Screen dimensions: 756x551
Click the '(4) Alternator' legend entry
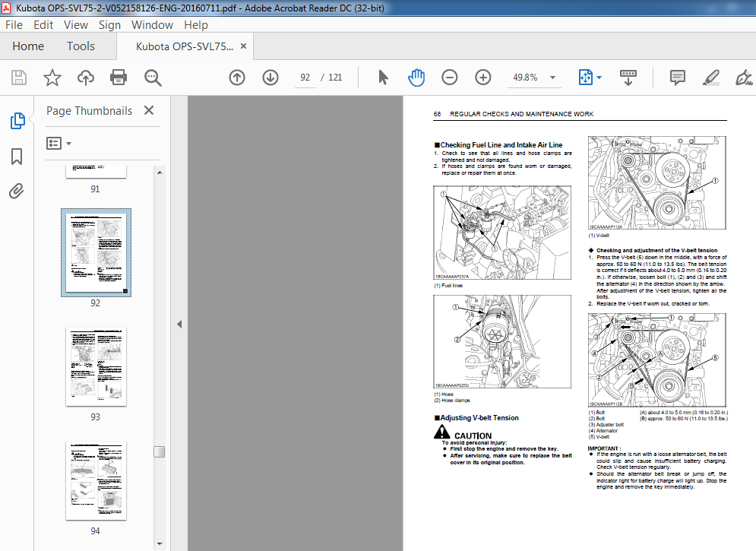click(x=603, y=430)
